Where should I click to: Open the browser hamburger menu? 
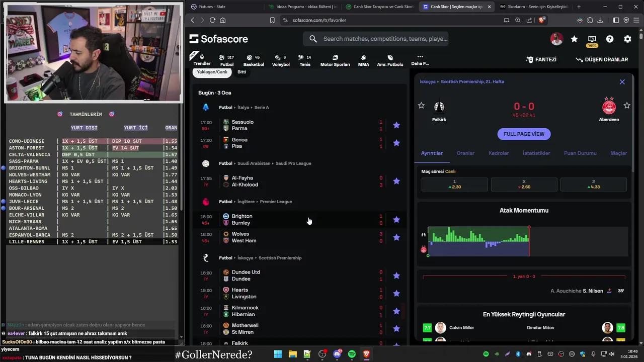click(636, 20)
